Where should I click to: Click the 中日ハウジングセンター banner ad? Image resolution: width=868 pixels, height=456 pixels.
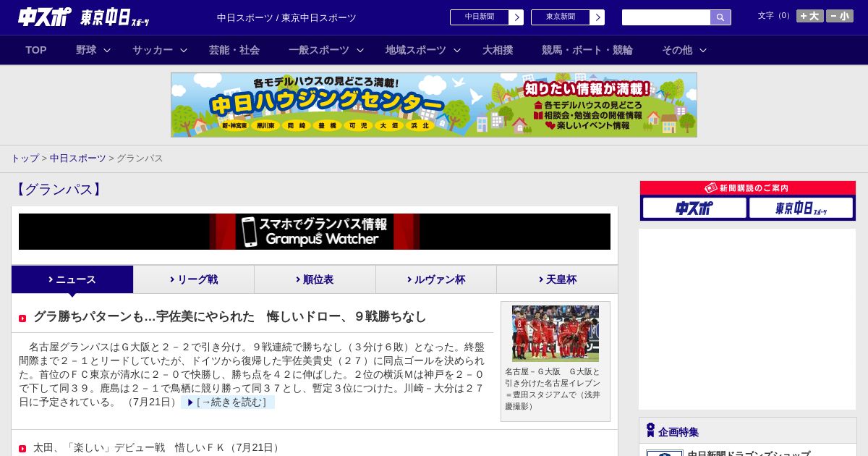[434, 105]
